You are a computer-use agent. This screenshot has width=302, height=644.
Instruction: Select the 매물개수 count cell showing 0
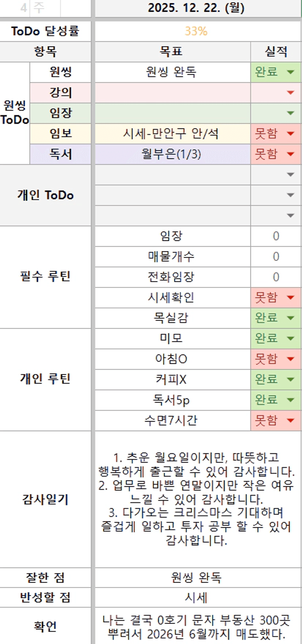[x=276, y=257]
